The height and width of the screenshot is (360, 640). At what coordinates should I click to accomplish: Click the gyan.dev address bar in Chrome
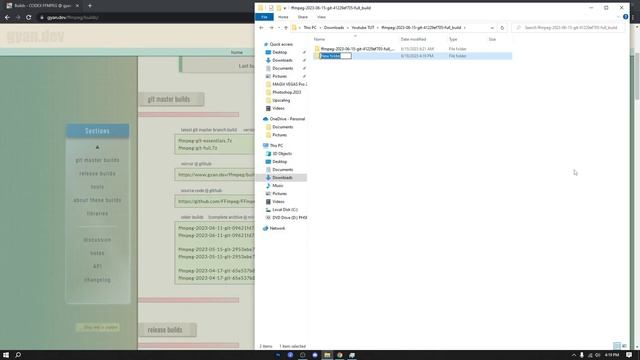(145, 18)
